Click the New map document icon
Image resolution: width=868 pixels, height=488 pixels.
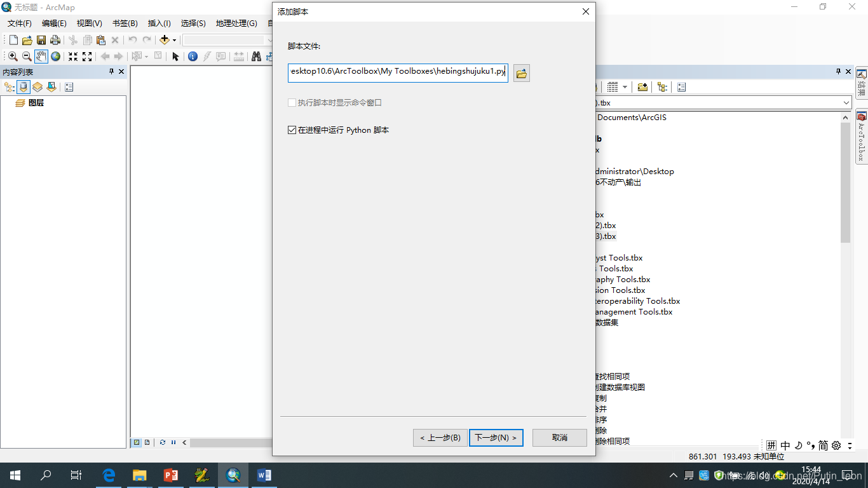[13, 40]
